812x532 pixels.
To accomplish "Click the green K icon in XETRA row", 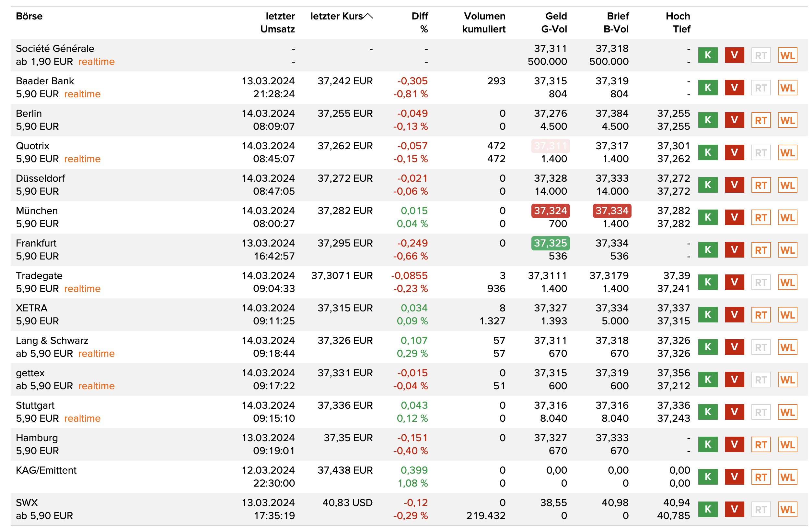I will pos(708,315).
